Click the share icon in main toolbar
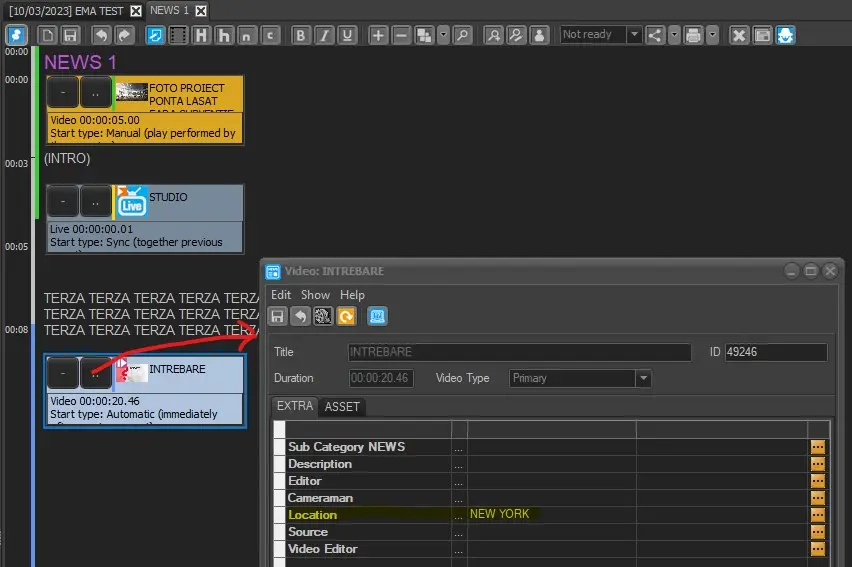This screenshot has height=567, width=852. click(x=655, y=35)
